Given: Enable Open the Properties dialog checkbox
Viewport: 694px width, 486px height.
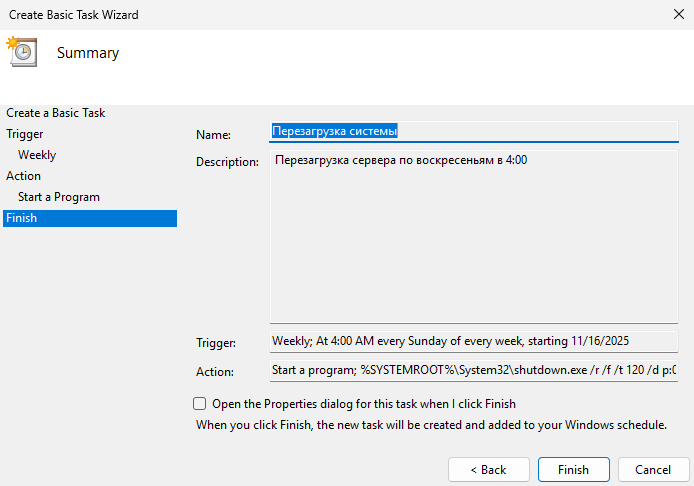Looking at the screenshot, I should (200, 404).
